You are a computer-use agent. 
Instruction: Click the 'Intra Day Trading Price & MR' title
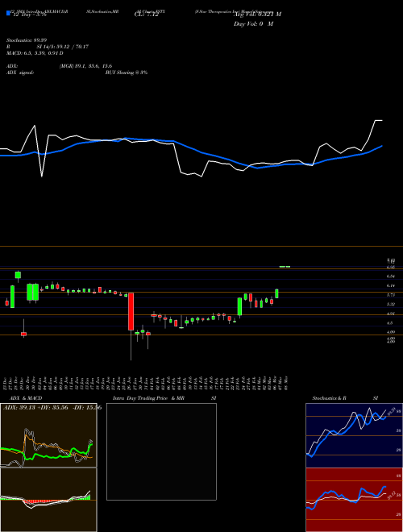click(148, 398)
